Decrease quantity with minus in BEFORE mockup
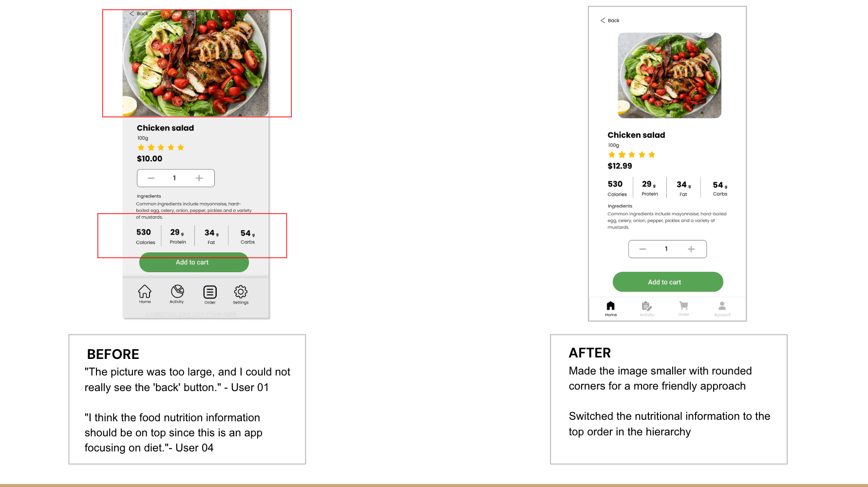This screenshot has height=487, width=868. [151, 178]
